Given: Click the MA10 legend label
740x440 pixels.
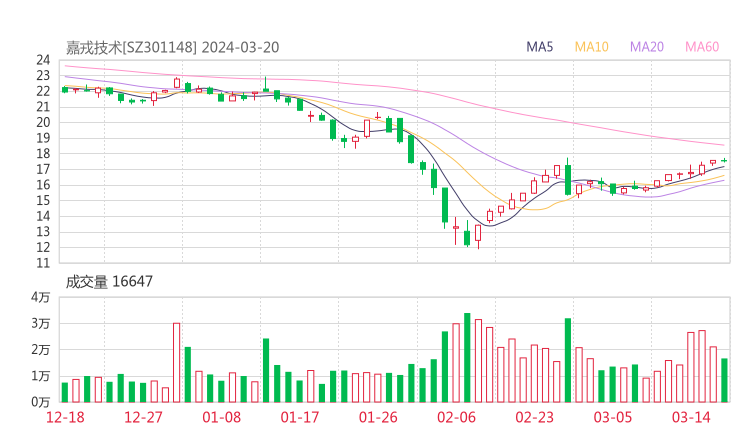Looking at the screenshot, I should 591,47.
